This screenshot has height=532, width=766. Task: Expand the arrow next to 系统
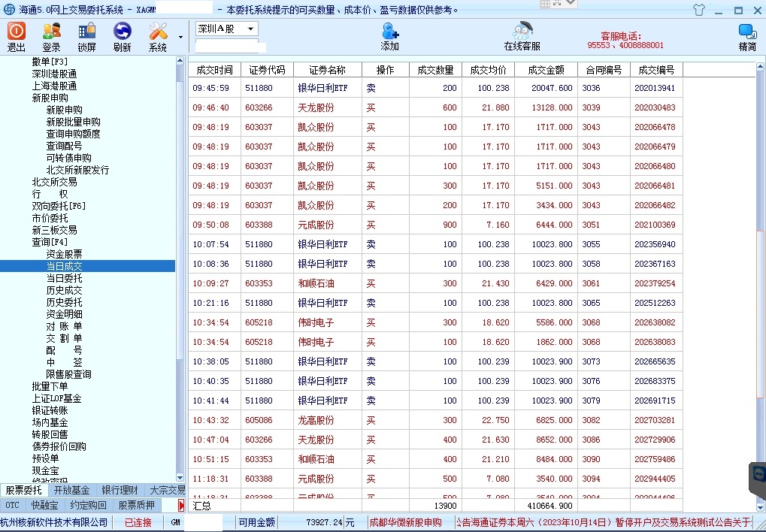pos(180,37)
